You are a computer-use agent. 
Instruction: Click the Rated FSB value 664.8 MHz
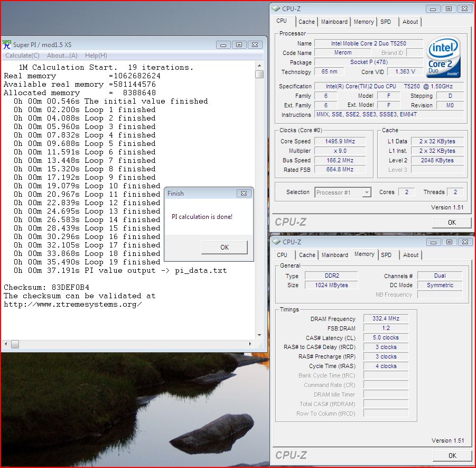pyautogui.click(x=340, y=169)
